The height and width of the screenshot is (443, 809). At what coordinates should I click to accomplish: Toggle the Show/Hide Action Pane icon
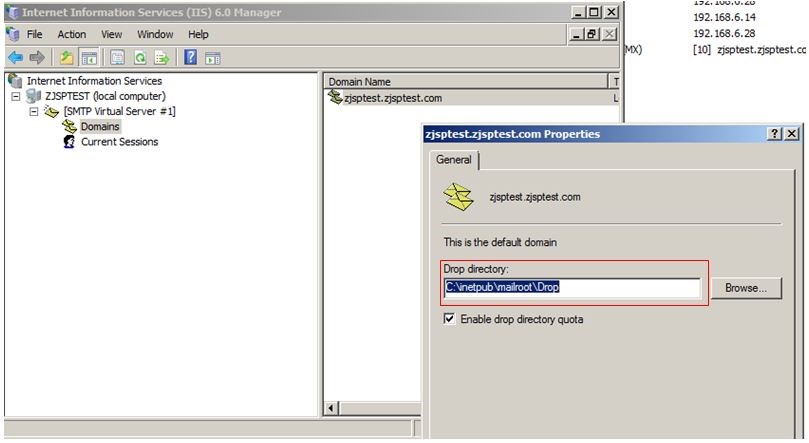213,58
